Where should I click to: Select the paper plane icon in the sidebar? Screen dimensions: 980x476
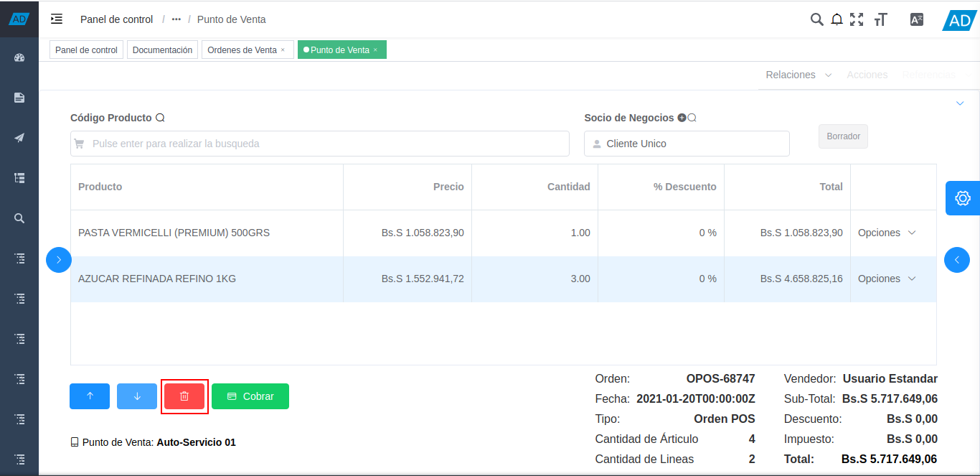click(19, 137)
